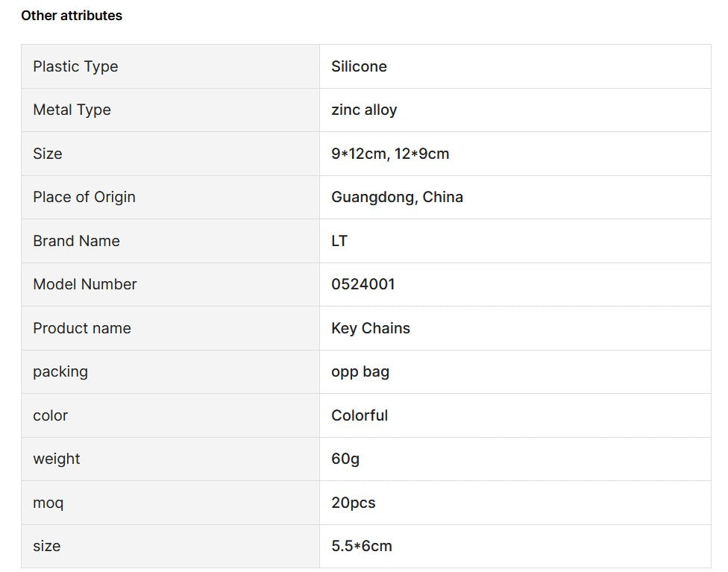Screen dimensions: 728x572
Task: Select the LT brand value
Action: point(339,241)
